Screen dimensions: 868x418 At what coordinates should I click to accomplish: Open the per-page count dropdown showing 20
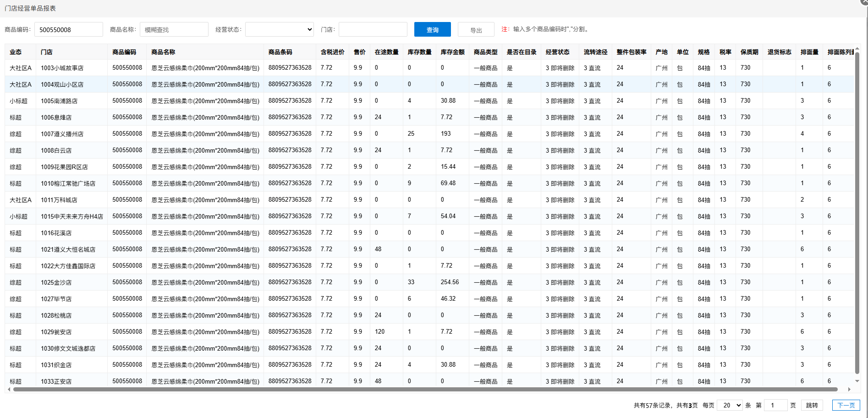point(729,405)
